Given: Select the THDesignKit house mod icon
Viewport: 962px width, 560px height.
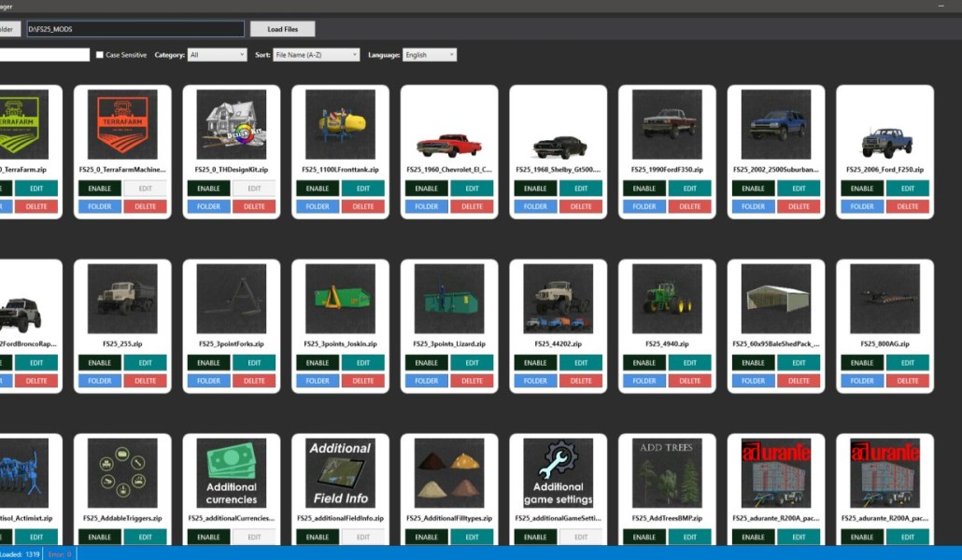Looking at the screenshot, I should tap(231, 125).
